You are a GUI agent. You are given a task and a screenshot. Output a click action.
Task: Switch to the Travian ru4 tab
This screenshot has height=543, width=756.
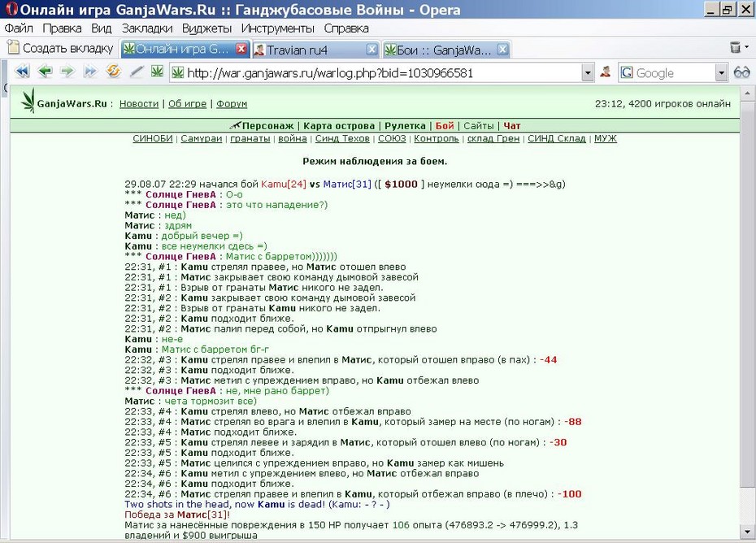[315, 50]
